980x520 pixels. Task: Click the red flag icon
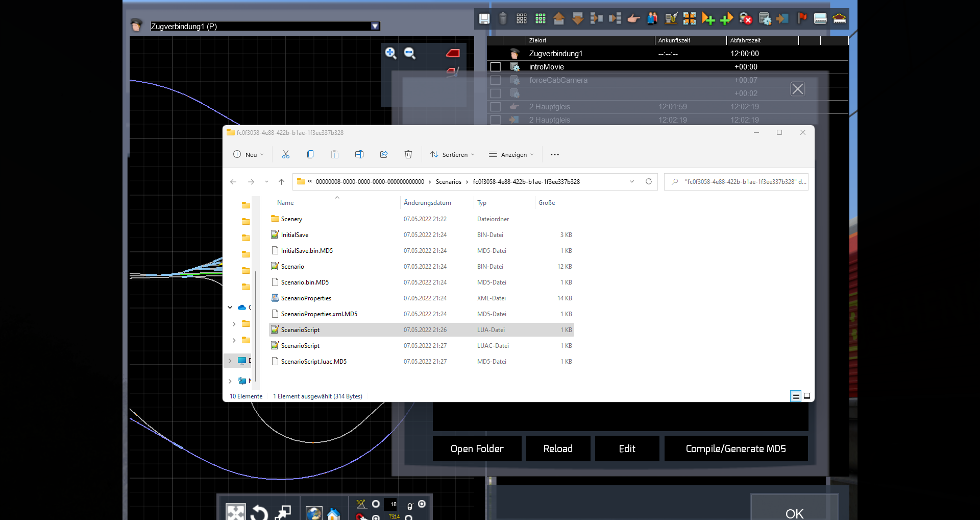(802, 19)
